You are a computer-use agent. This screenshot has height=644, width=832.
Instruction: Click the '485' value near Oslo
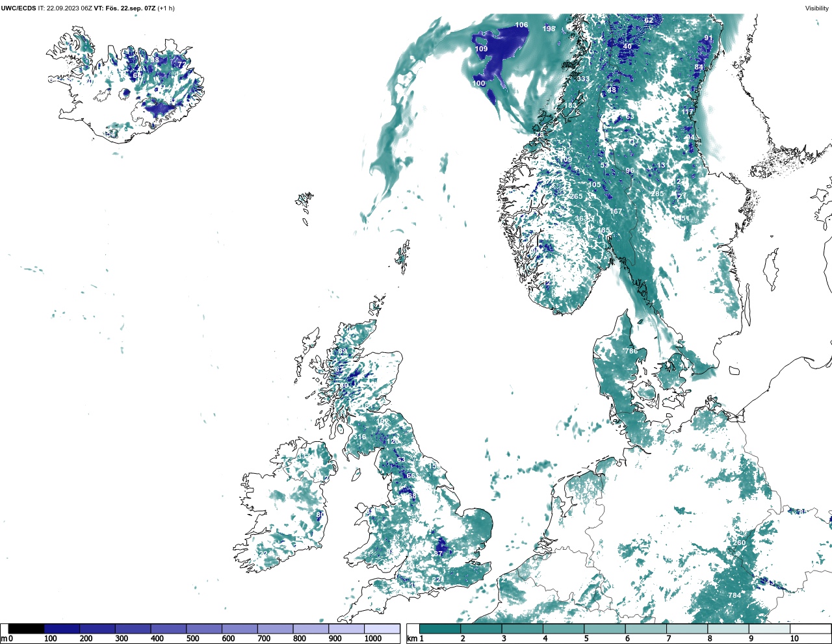pos(604,231)
